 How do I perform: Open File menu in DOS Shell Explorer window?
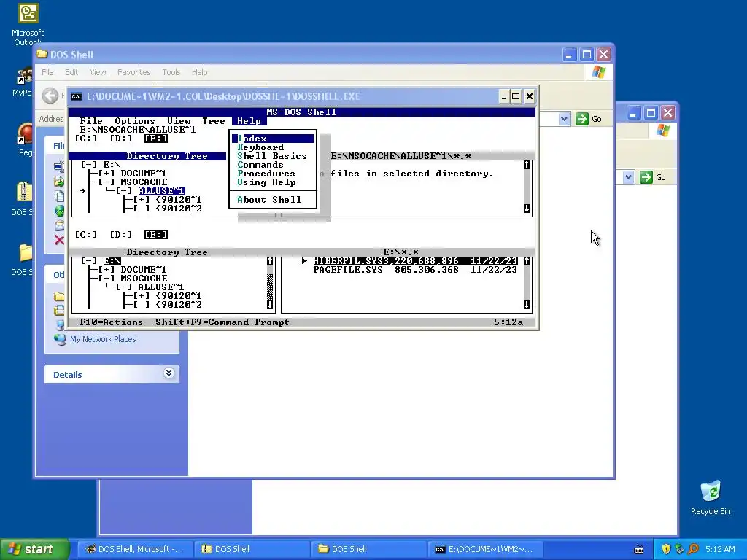pos(47,72)
